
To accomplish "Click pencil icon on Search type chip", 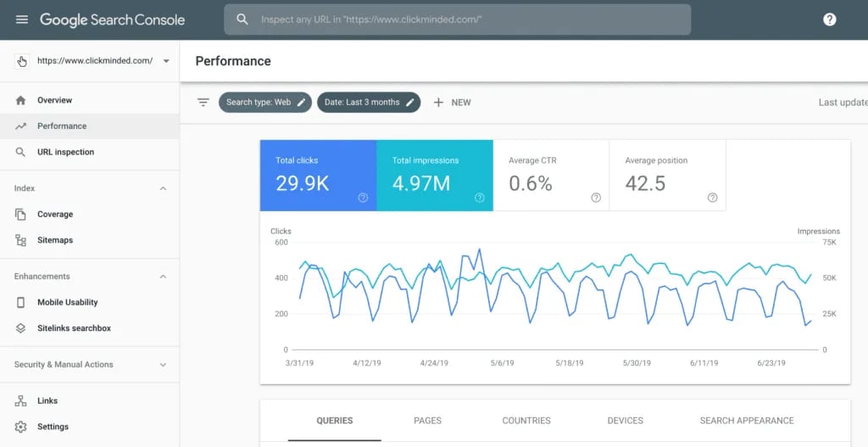I will point(301,103).
